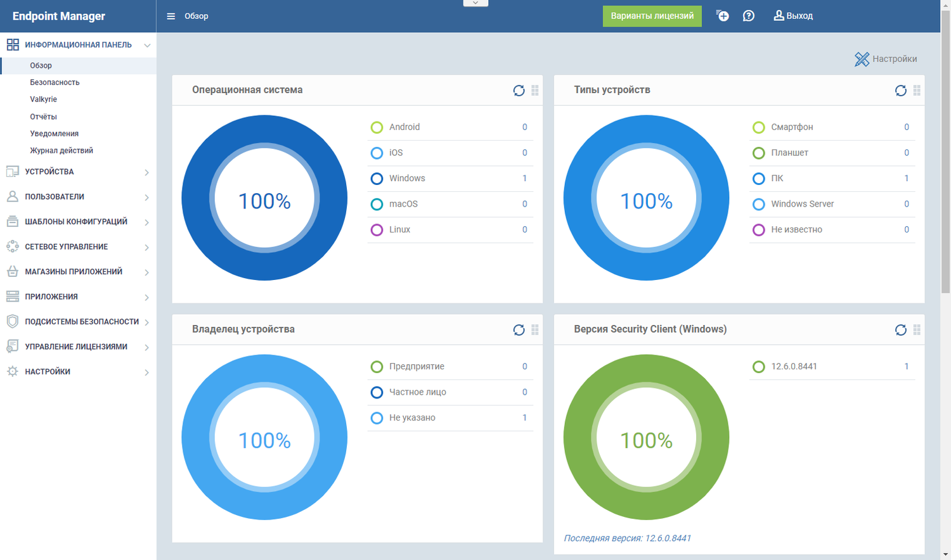Viewport: 951px width, 560px height.
Task: Open the help question mark icon
Action: click(749, 16)
